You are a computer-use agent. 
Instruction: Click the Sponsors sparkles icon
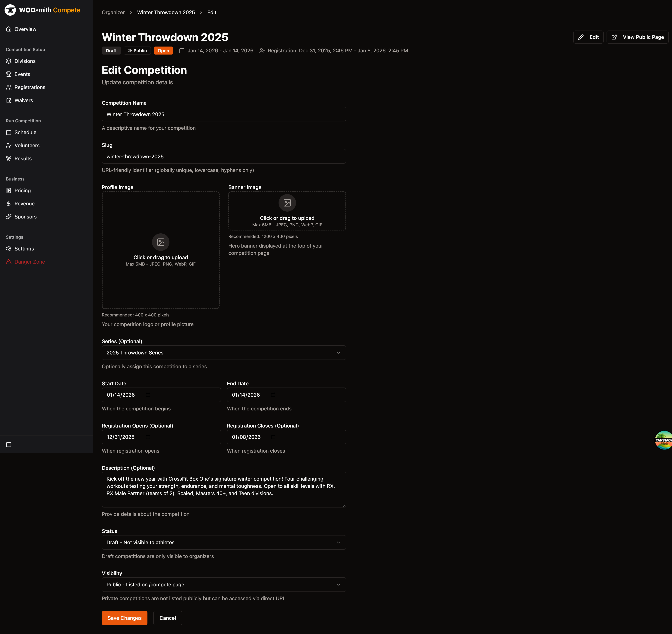9,217
